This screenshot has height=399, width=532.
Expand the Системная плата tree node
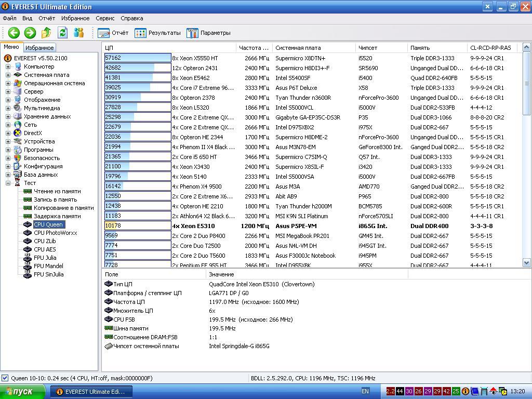[x=8, y=75]
